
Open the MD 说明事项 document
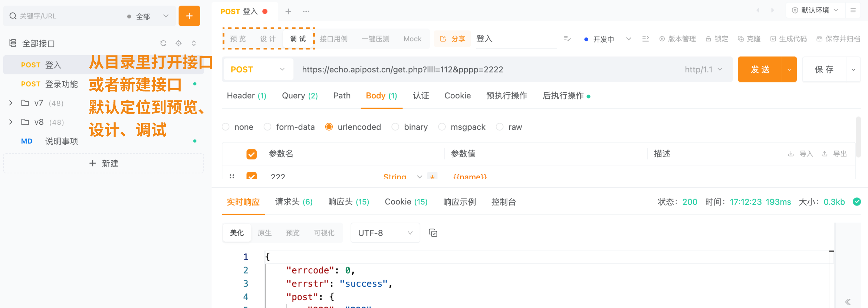(103, 141)
